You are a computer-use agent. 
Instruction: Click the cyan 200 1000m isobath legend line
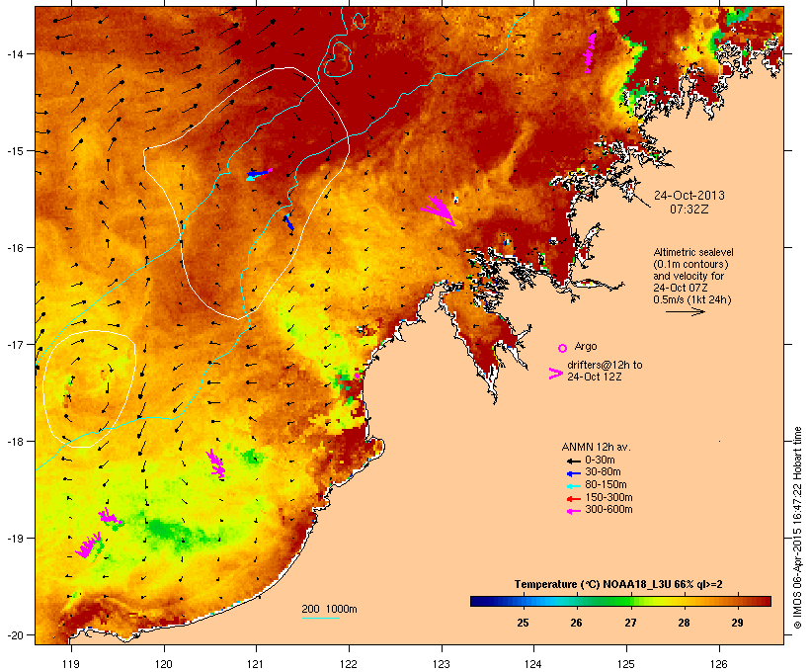click(320, 618)
